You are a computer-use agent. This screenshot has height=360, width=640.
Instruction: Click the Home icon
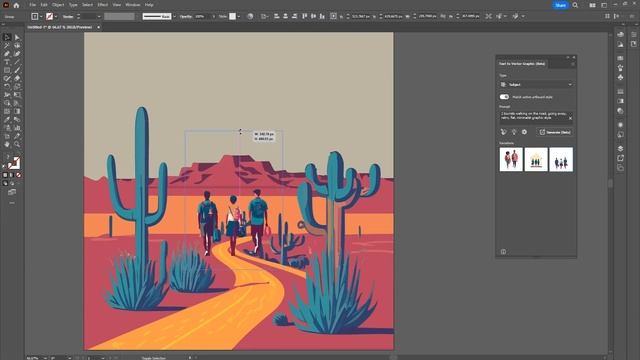(x=16, y=5)
